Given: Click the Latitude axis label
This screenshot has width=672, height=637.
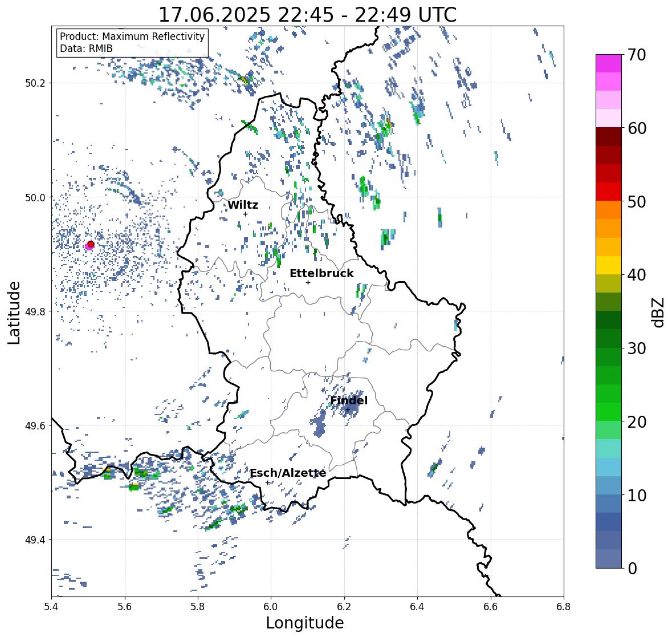Looking at the screenshot, I should click(14, 313).
